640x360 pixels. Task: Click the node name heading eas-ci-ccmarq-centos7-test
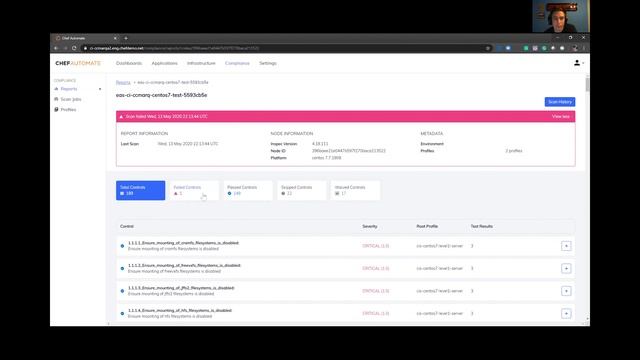[161, 95]
